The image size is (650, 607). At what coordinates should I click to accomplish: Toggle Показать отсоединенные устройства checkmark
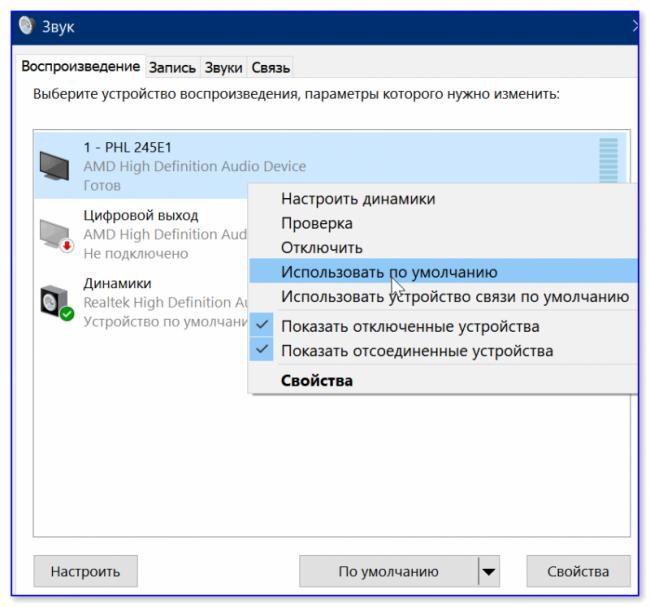264,350
